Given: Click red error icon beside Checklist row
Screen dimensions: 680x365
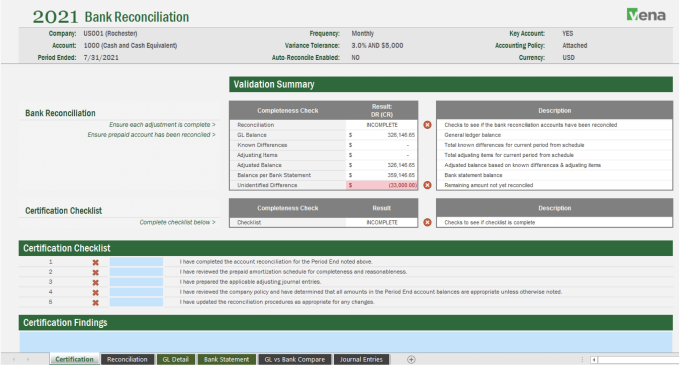Looking at the screenshot, I should [427, 222].
